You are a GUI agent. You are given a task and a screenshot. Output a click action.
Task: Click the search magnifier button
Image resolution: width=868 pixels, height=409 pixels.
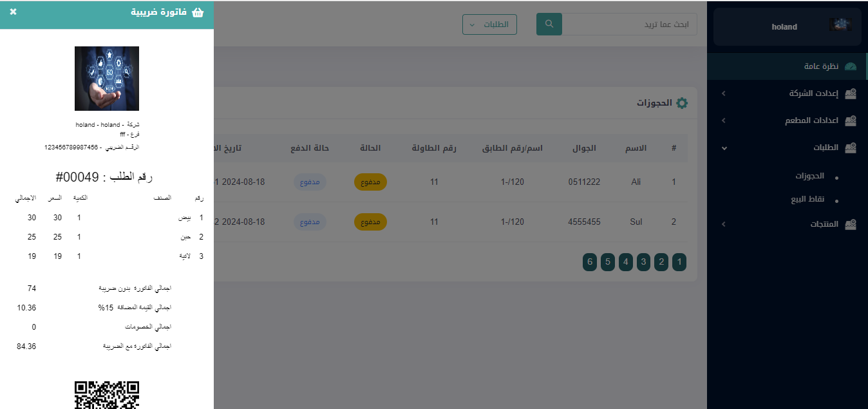click(x=549, y=24)
